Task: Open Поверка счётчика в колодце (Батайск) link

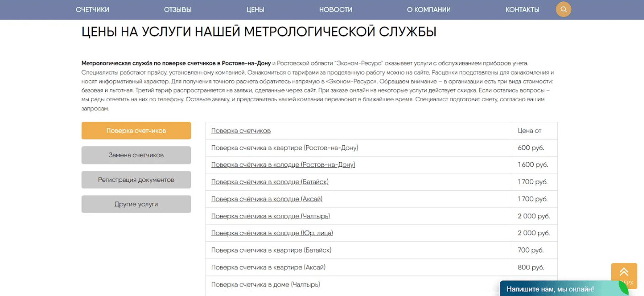Action: (270, 182)
